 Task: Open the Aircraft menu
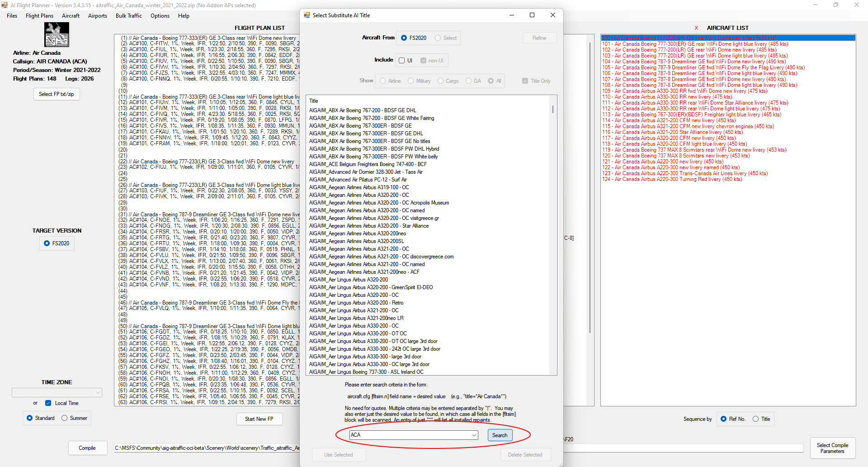[71, 16]
